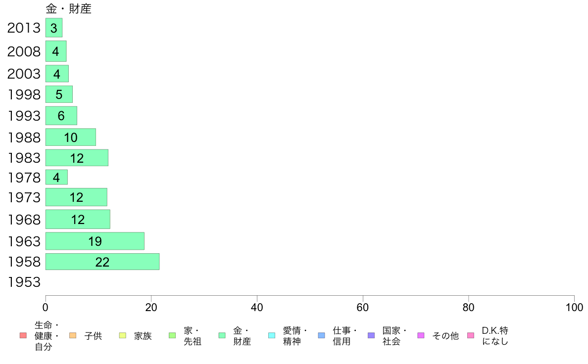This screenshot has height=364, width=588.
Task: Click the 2013 bar labeled 3
Action: 54,28
